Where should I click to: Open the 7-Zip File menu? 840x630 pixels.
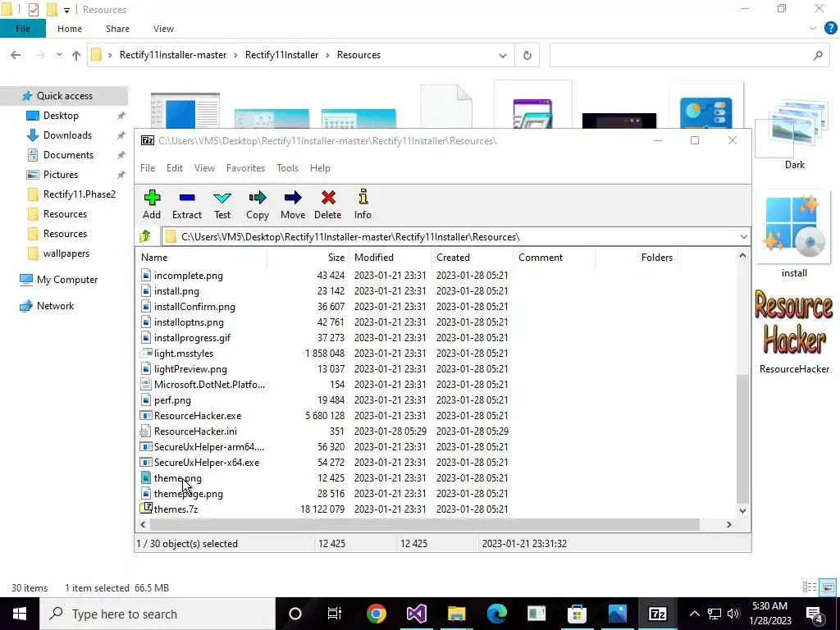(148, 167)
